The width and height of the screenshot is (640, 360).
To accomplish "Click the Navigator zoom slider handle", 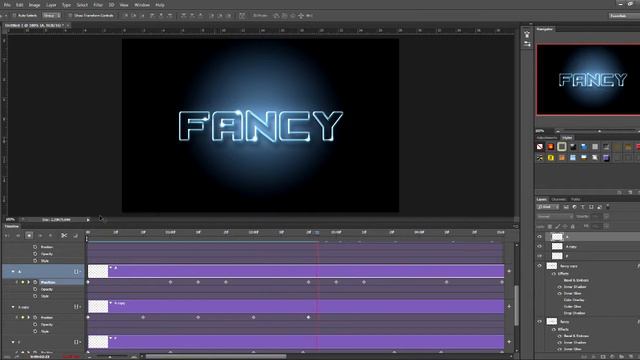I will (x=599, y=131).
